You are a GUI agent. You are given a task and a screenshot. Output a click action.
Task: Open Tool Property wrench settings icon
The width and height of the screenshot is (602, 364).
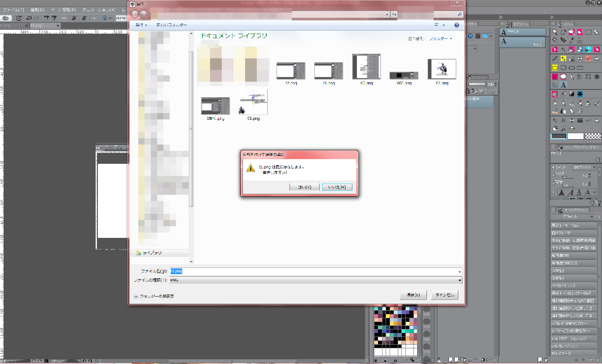tap(599, 203)
